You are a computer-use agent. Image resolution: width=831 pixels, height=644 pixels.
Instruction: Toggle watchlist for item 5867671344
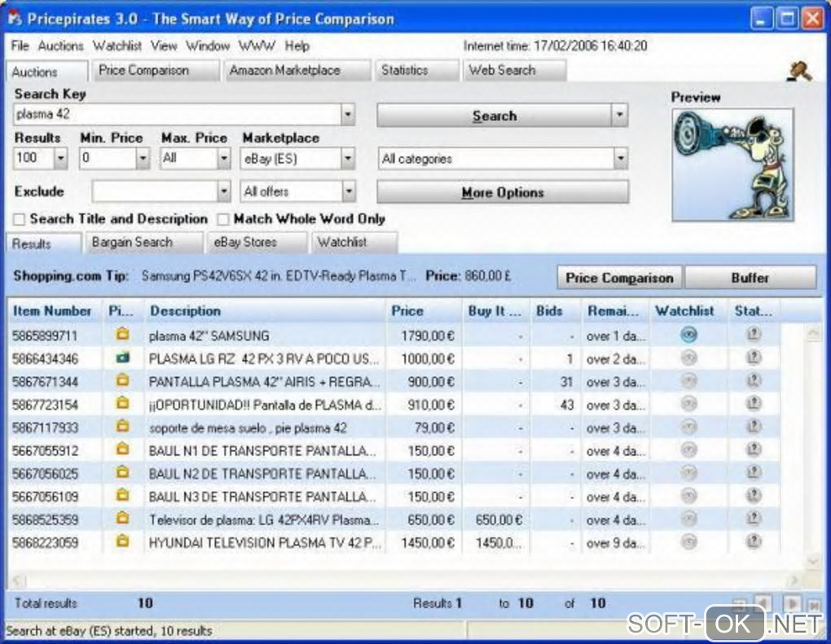(x=689, y=380)
